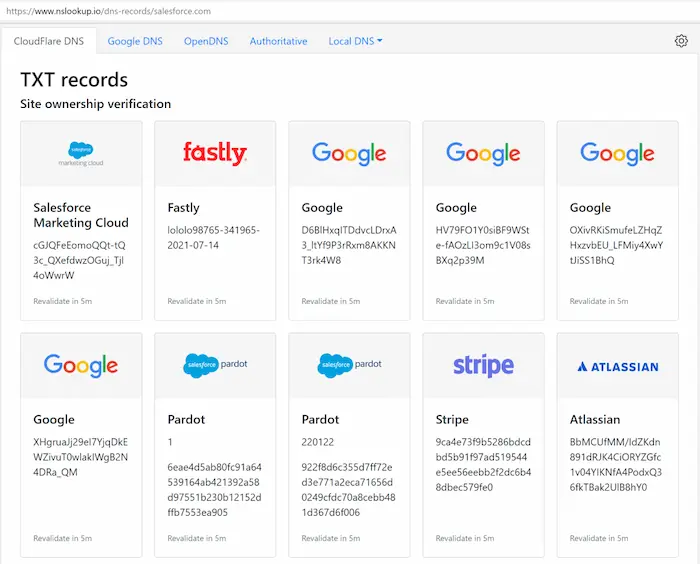Image resolution: width=700 pixels, height=564 pixels.
Task: Click the Atlassian card heading
Action: pyautogui.click(x=595, y=420)
